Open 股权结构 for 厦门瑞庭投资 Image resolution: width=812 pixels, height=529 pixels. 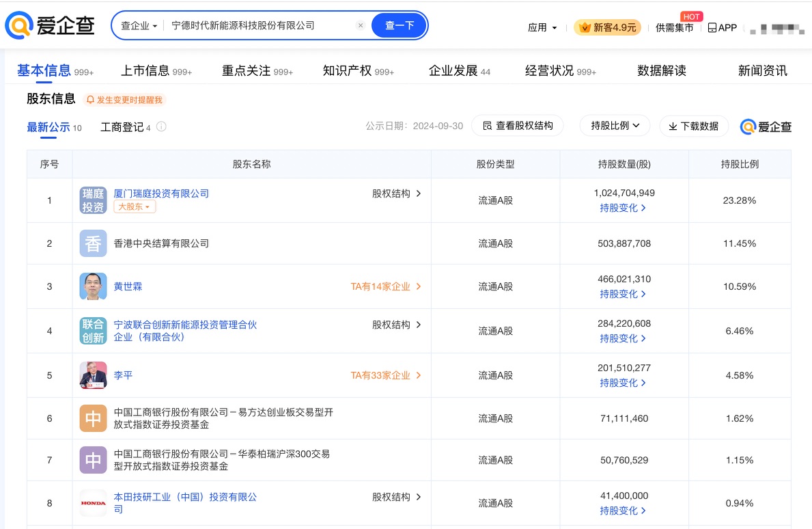point(397,193)
